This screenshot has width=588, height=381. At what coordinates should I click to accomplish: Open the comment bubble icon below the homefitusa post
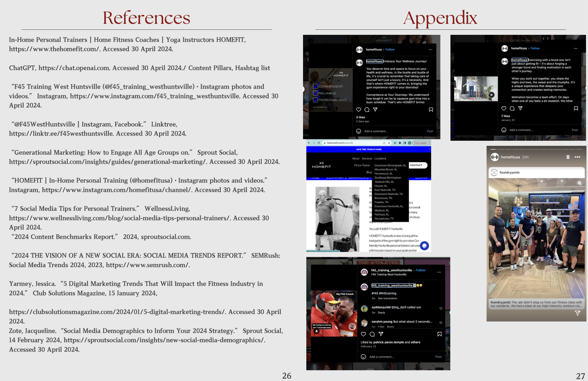(367, 109)
